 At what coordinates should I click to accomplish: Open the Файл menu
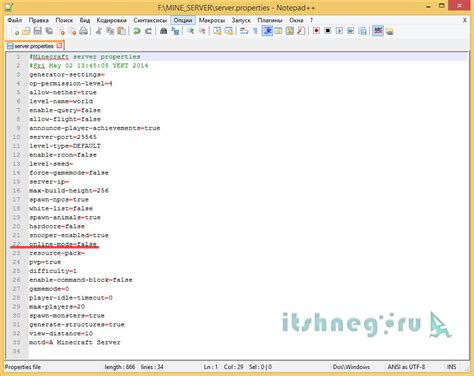15,20
